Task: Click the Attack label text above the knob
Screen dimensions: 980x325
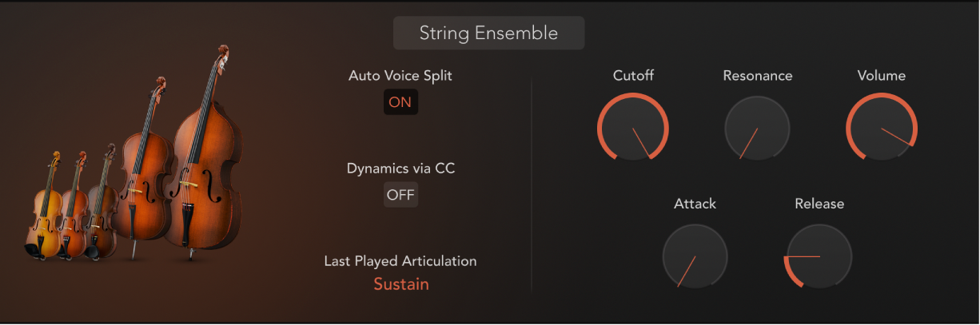Action: [x=695, y=204]
